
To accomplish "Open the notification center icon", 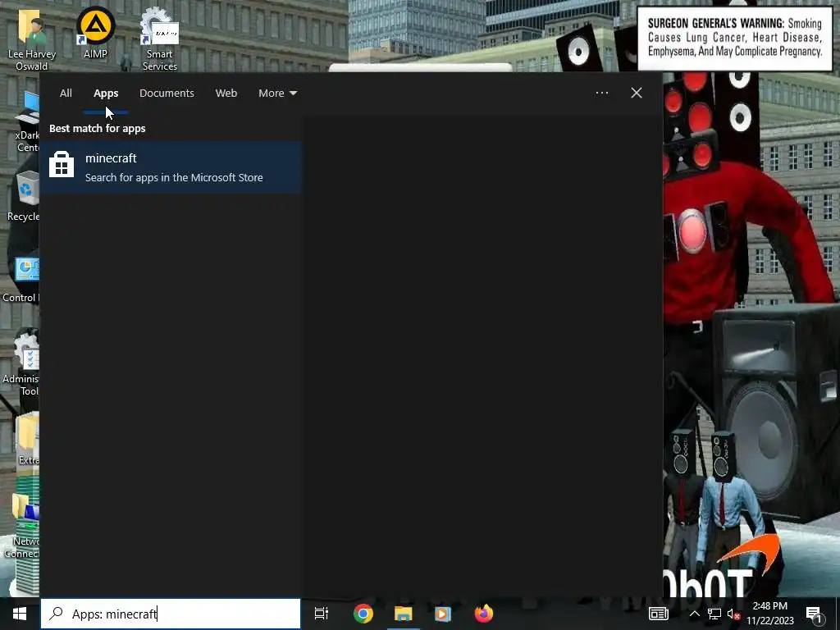I will pyautogui.click(x=815, y=614).
